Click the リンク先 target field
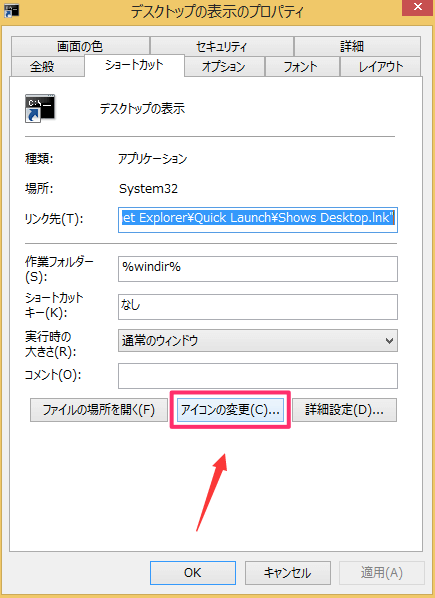 [x=258, y=220]
